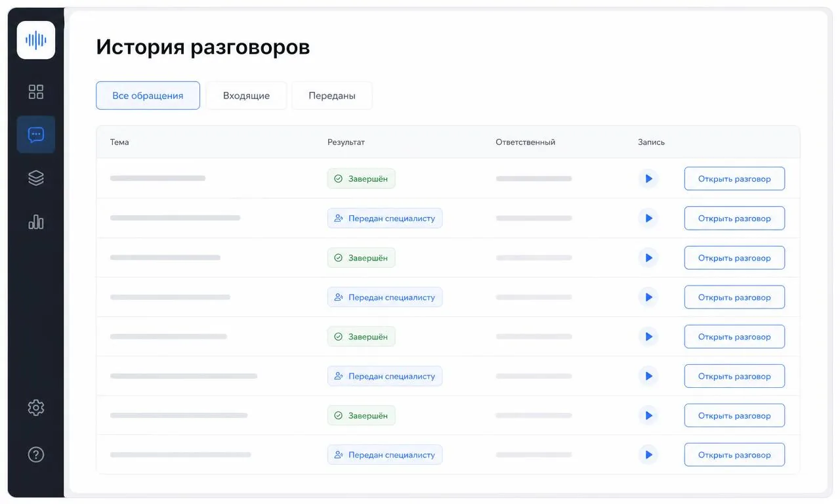Click Открыть разговор in the fourth row
The width and height of the screenshot is (840, 504).
734,297
